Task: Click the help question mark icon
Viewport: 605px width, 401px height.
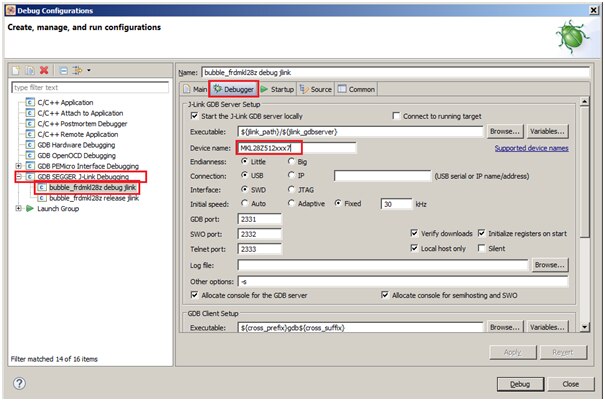Action: click(x=19, y=384)
